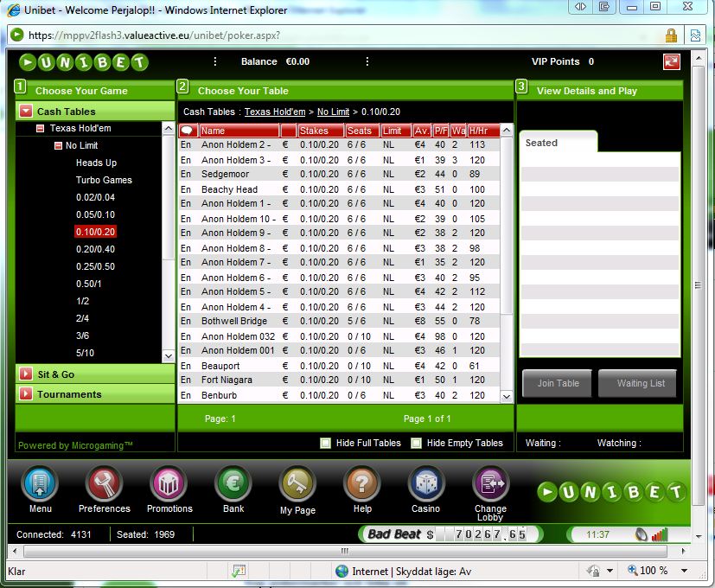Click the Unibet logo at bottom right
The width and height of the screenshot is (715, 588).
611,492
